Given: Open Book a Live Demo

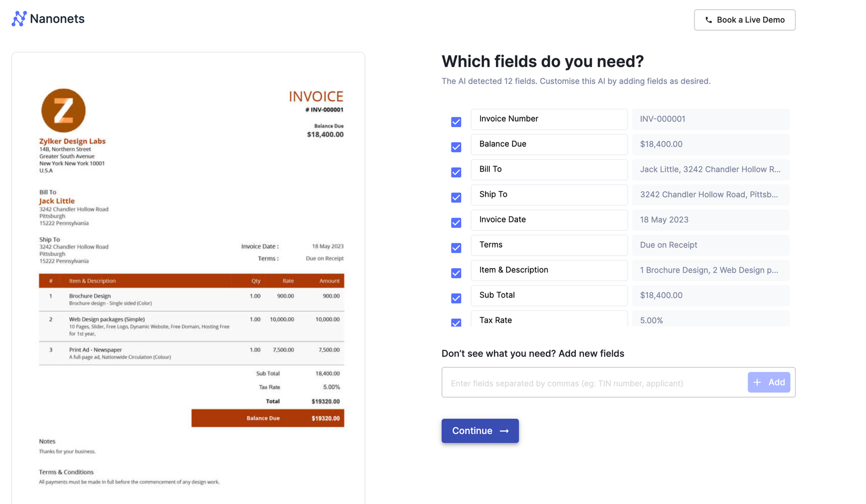Looking at the screenshot, I should [744, 19].
